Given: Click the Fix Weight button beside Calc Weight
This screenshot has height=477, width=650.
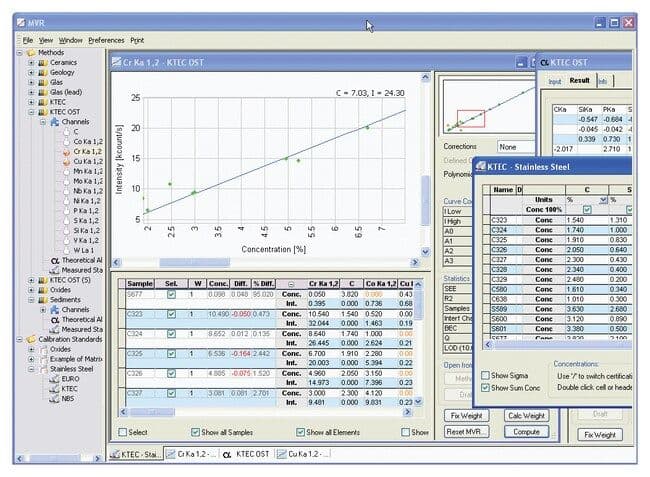Looking at the screenshot, I should [466, 416].
